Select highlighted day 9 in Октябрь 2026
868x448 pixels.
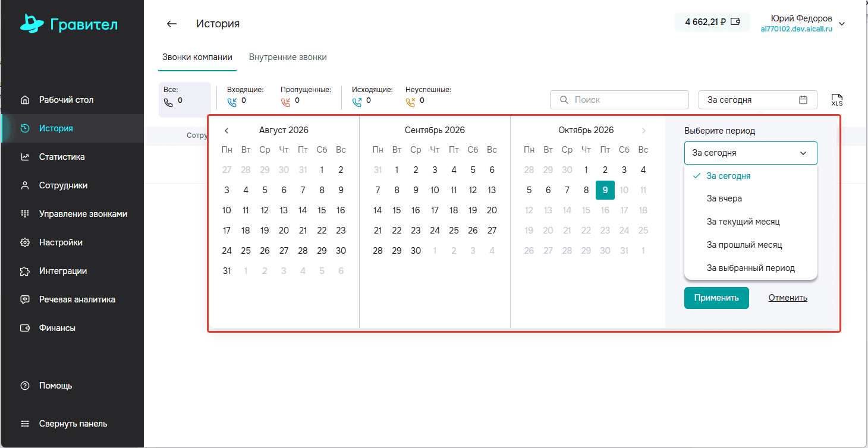tap(605, 190)
